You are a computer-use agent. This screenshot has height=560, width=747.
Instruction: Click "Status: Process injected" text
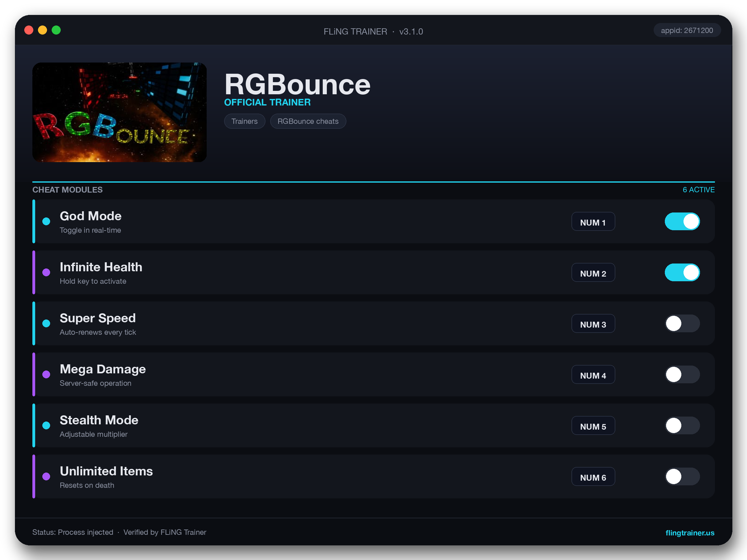(x=73, y=532)
